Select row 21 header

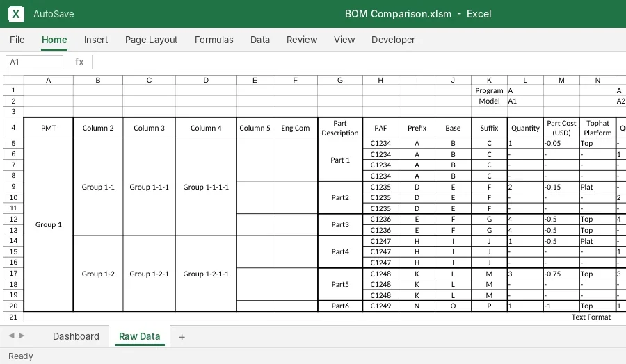coord(13,317)
